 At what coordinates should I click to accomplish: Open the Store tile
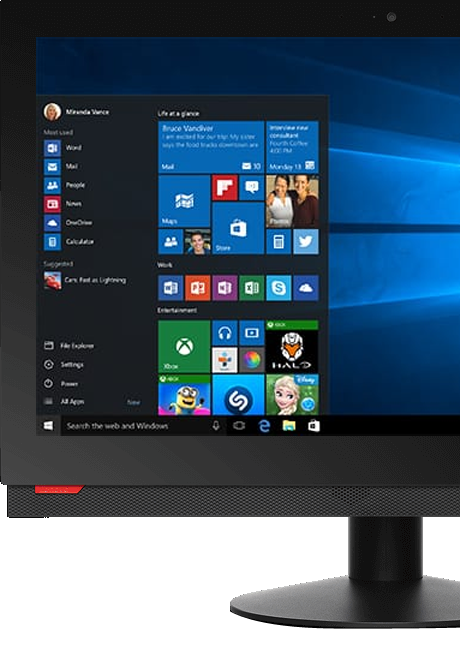pos(238,228)
